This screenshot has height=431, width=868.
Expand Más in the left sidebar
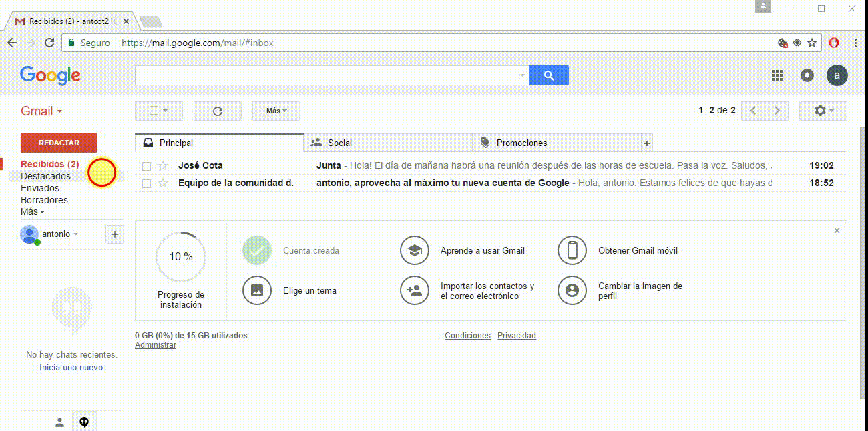coord(33,211)
